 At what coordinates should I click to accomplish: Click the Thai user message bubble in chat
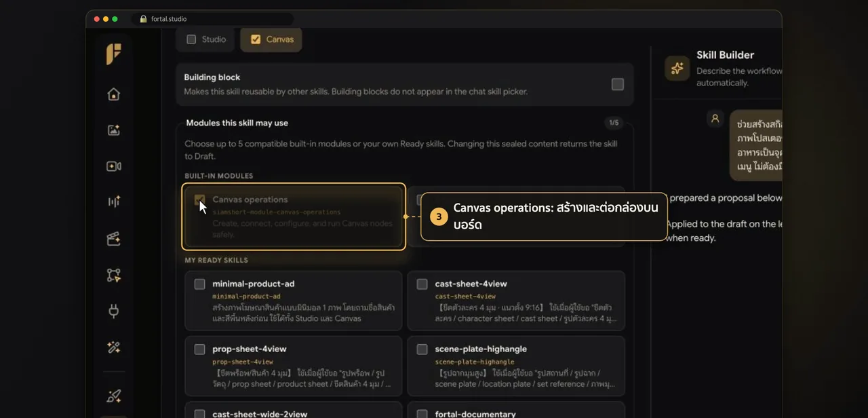(756, 145)
